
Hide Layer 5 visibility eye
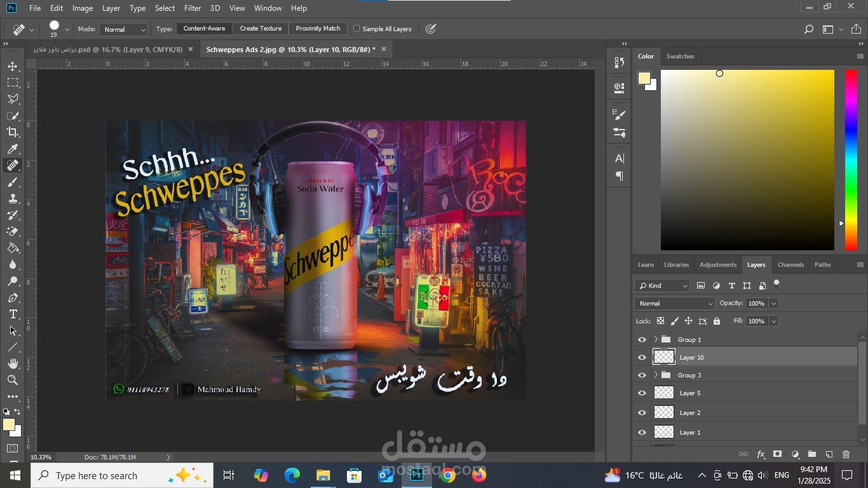[642, 393]
